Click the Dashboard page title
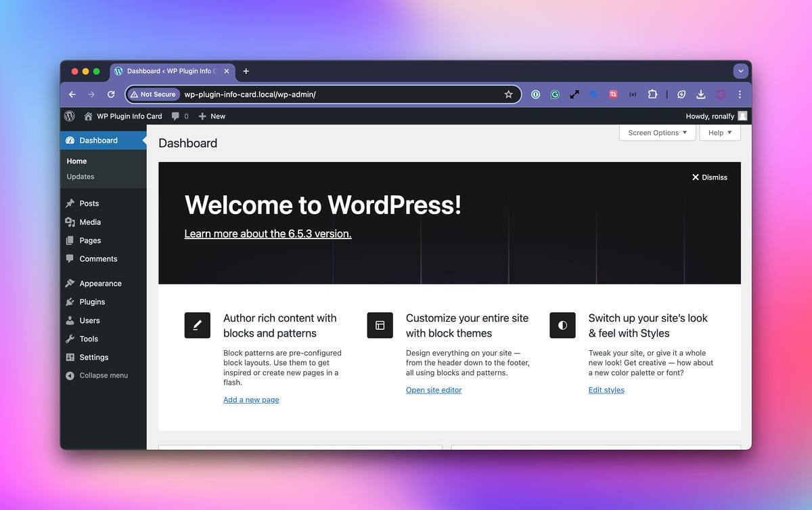 click(188, 143)
